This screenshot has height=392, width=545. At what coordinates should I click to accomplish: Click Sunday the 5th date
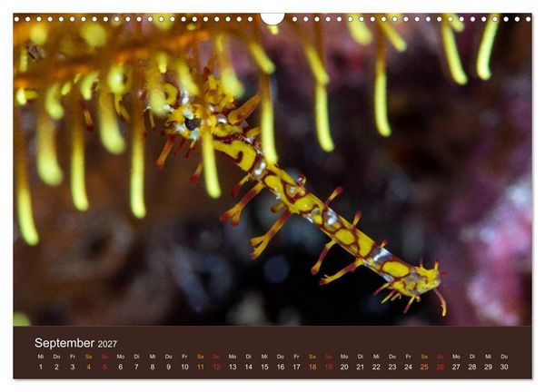click(104, 367)
